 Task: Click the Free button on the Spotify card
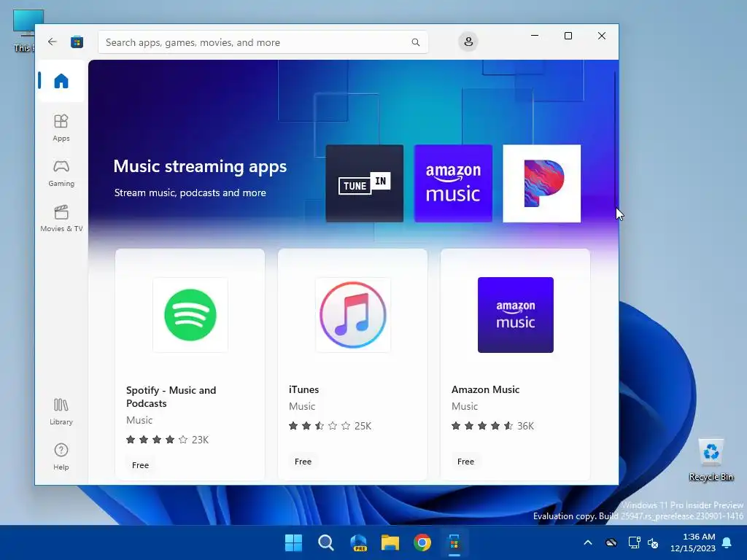(140, 465)
